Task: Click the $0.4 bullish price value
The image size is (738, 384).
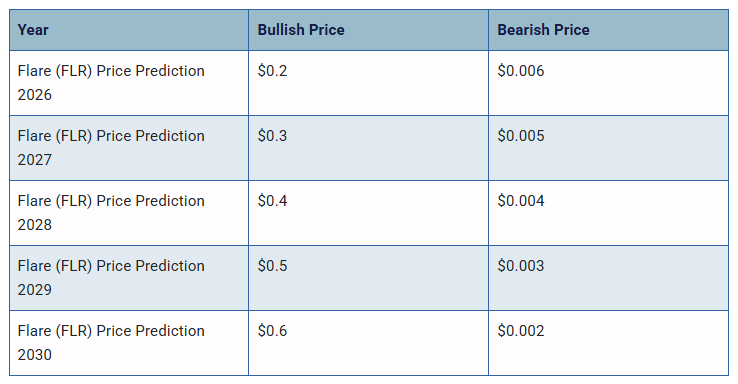Action: click(x=272, y=200)
